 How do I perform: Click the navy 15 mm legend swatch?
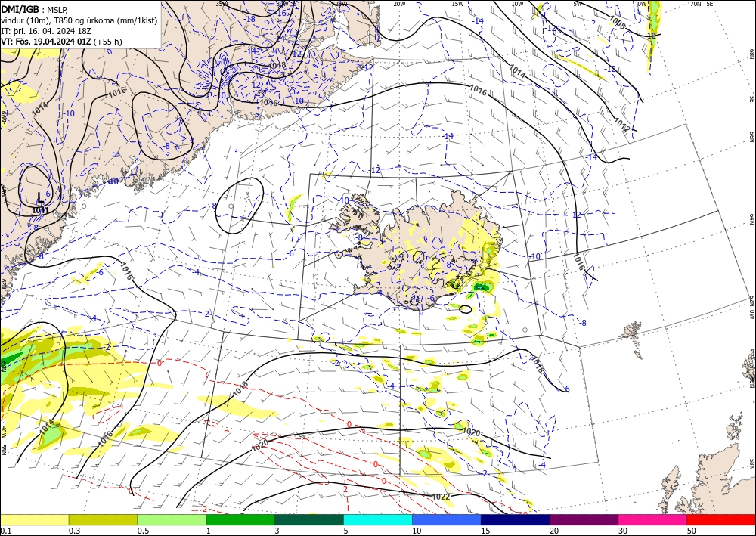click(x=516, y=519)
